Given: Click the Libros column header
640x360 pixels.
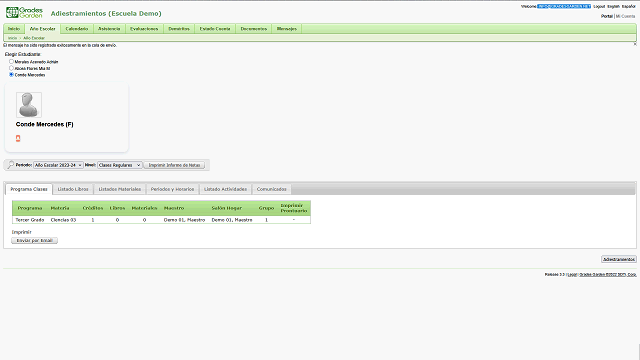Looking at the screenshot, I should (x=117, y=208).
